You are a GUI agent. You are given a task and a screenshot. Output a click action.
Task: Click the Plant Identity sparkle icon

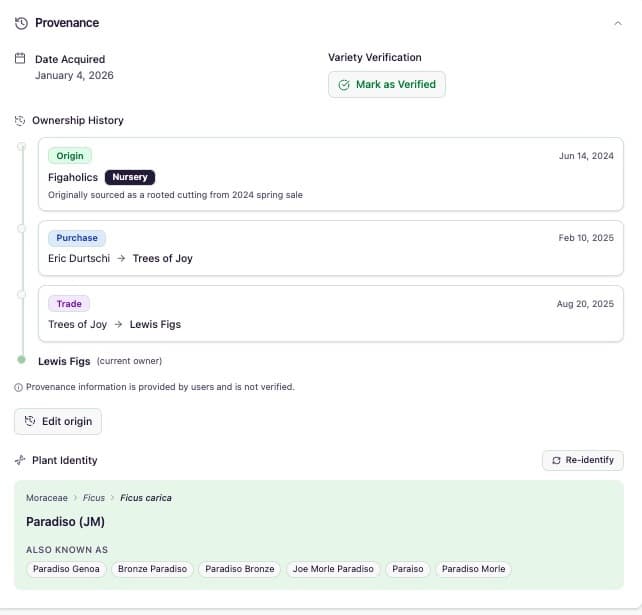pos(20,461)
